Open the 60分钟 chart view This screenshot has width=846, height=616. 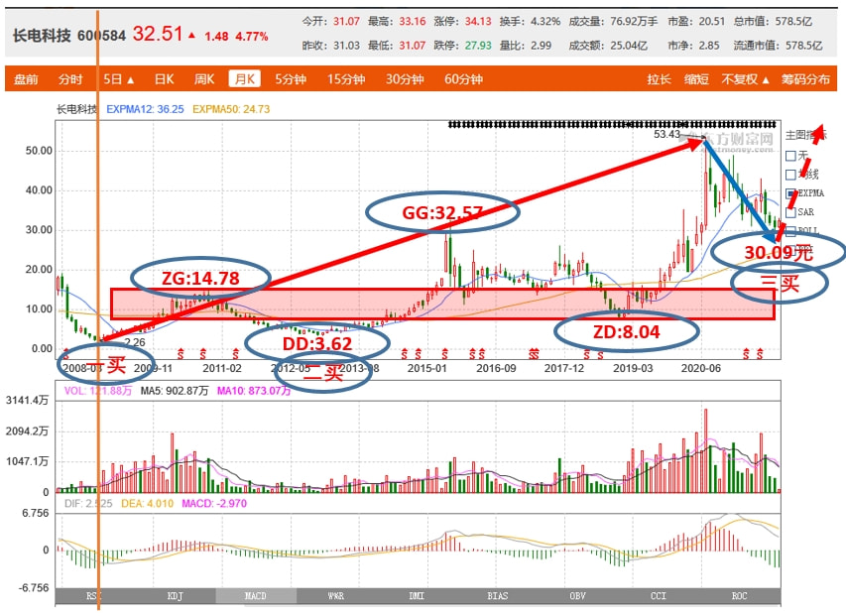click(x=463, y=79)
